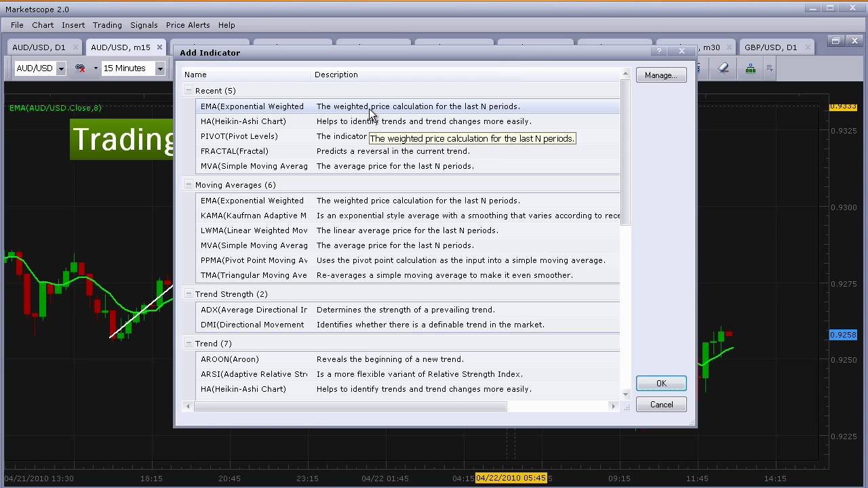Select PPMA(Pivot Point Moving Av indicator
The image size is (868, 488).
pos(409,260)
